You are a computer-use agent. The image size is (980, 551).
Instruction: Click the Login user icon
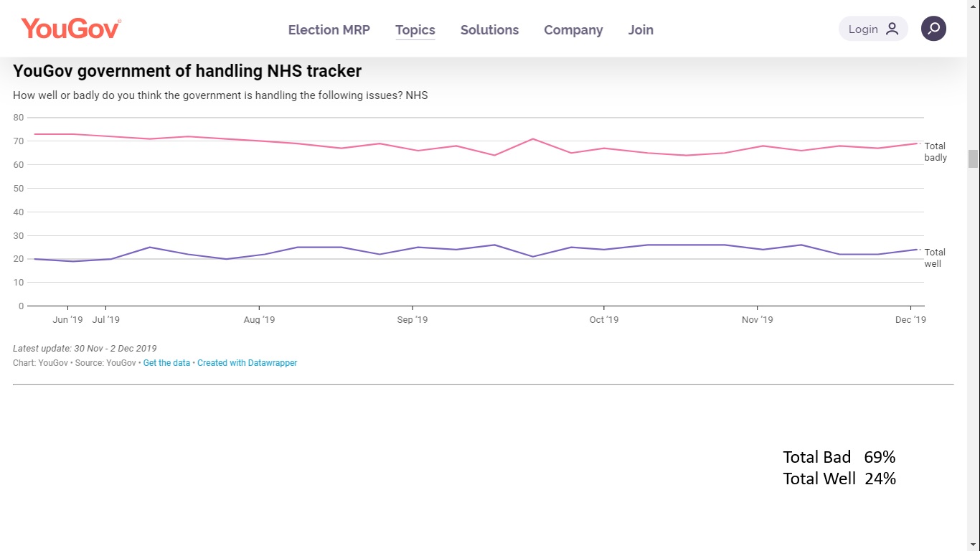pos(892,29)
